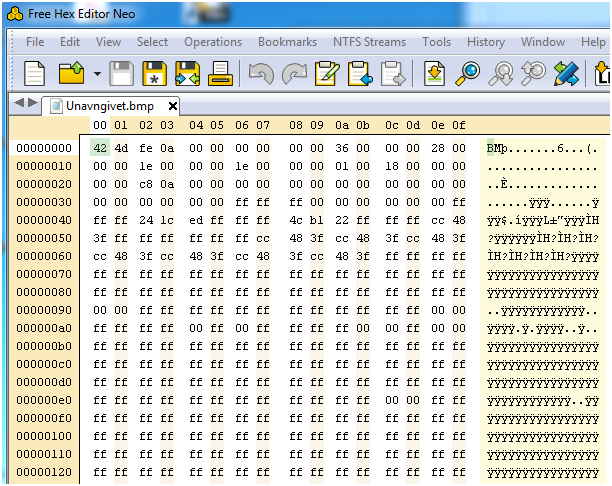The height and width of the screenshot is (486, 612).
Task: Open the File menu
Action: coord(35,42)
